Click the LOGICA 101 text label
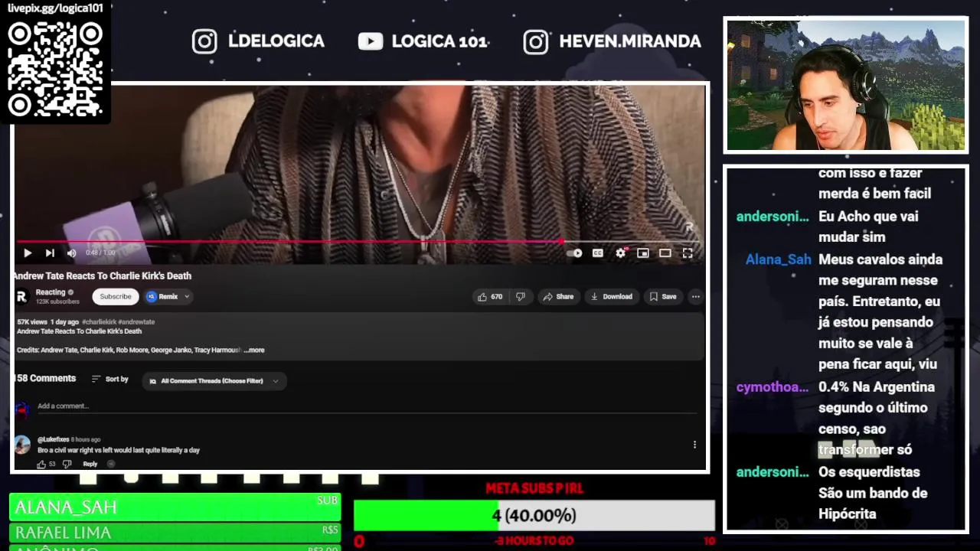The image size is (980, 551). click(439, 41)
